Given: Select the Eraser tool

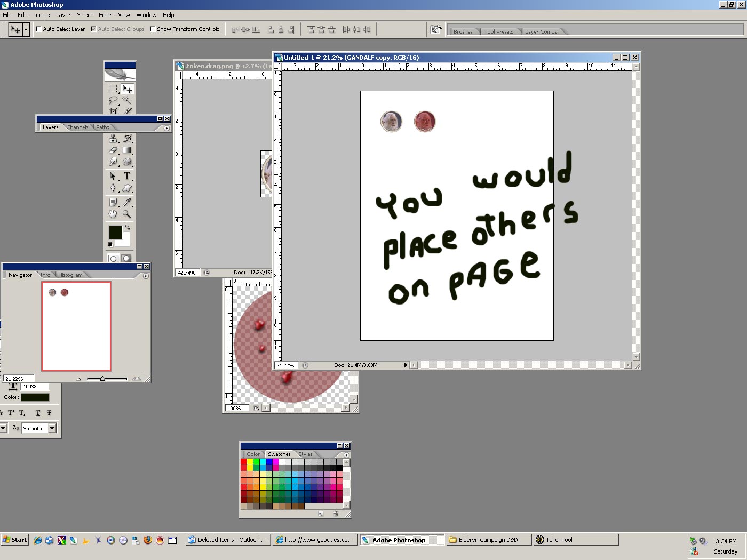Looking at the screenshot, I should coord(113,150).
